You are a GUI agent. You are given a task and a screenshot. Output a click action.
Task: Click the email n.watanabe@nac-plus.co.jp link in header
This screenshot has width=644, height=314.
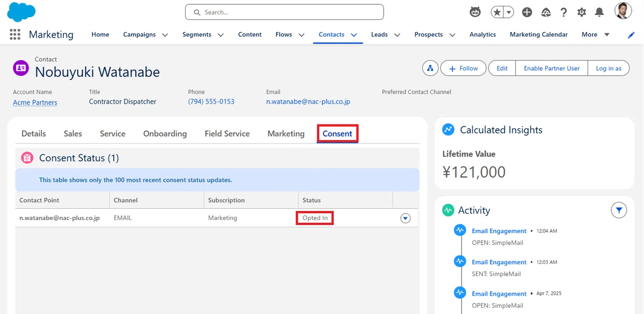click(308, 101)
